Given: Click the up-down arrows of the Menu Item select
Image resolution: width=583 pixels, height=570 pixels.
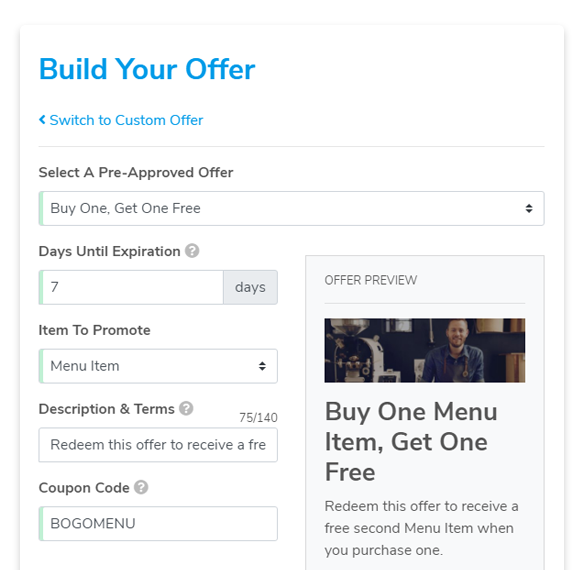Looking at the screenshot, I should coord(262,366).
